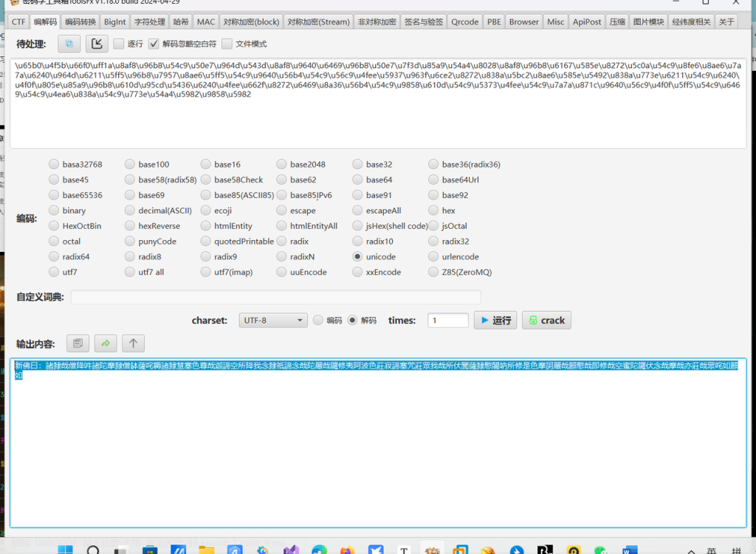Open the Qrcode tab
This screenshot has width=756, height=554.
pyautogui.click(x=465, y=22)
